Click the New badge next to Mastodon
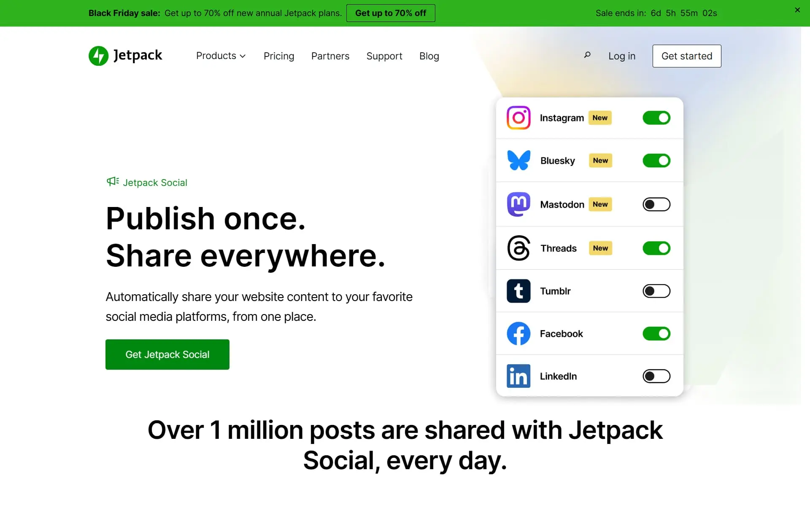The width and height of the screenshot is (810, 532). tap(600, 204)
